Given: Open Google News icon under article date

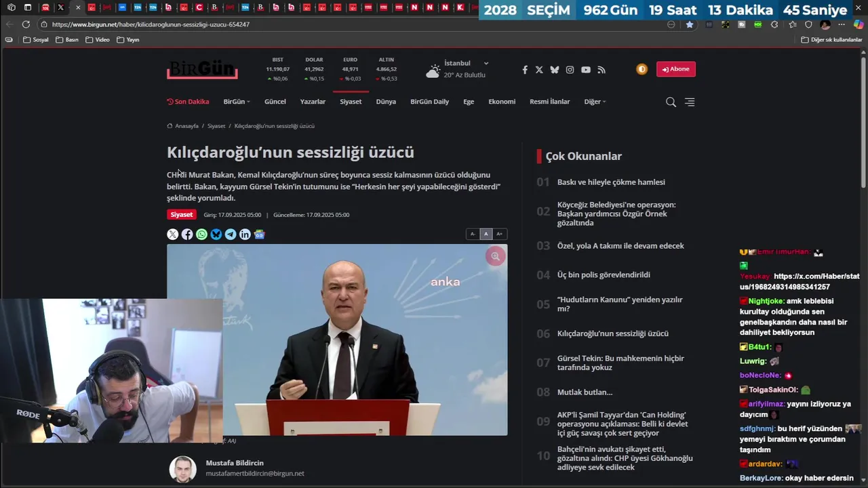Looking at the screenshot, I should pyautogui.click(x=260, y=235).
